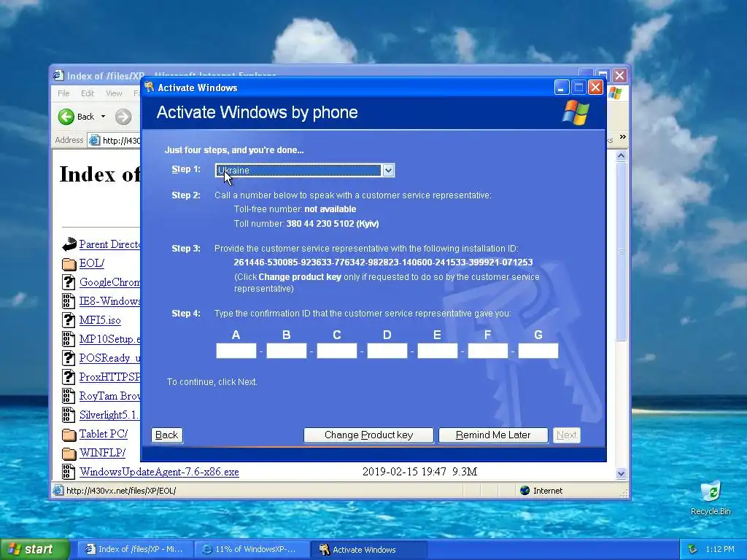This screenshot has width=747, height=560.
Task: Switch to 11% of WindowsXP download taskbar item
Action: tap(252, 549)
